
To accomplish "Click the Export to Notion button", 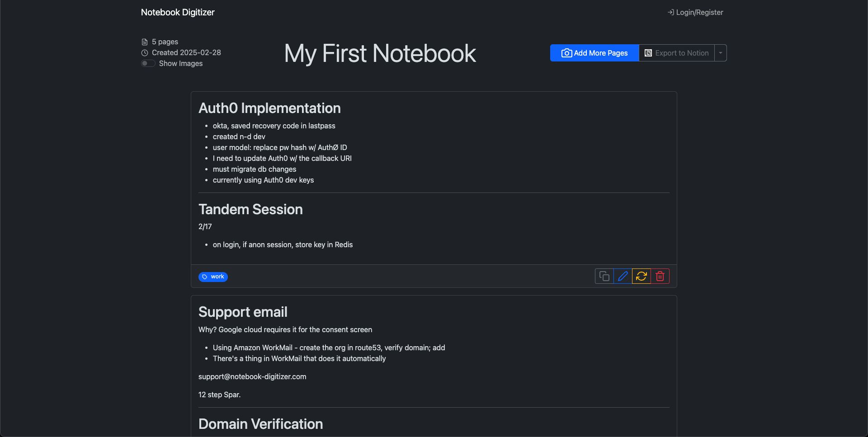I will (676, 53).
